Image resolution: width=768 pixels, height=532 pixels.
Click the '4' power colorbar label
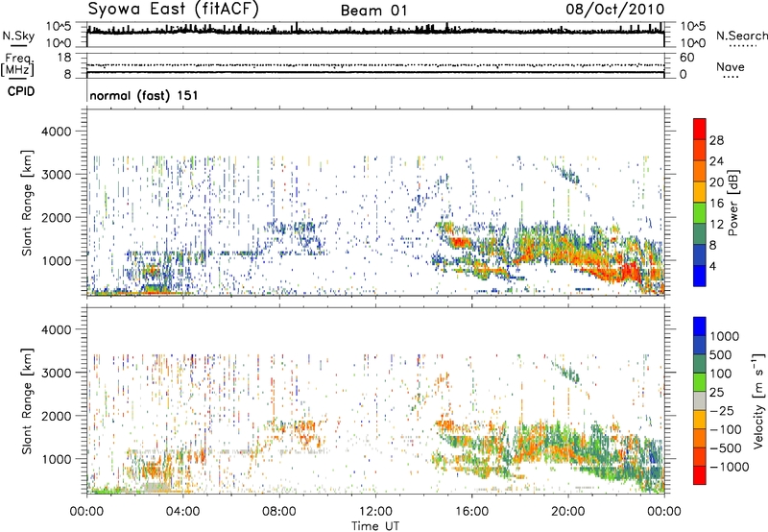713,267
